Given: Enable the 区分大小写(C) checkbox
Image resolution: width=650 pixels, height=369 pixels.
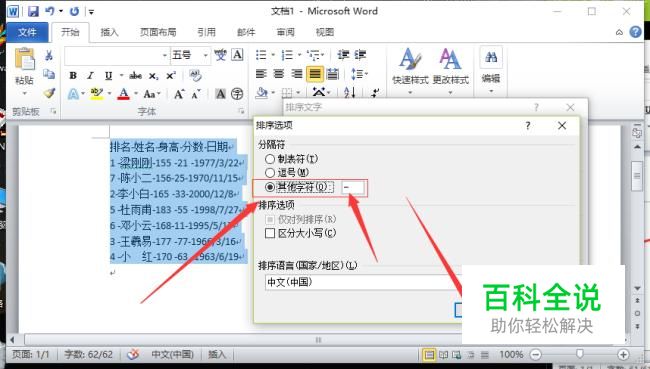Looking at the screenshot, I should (x=270, y=233).
